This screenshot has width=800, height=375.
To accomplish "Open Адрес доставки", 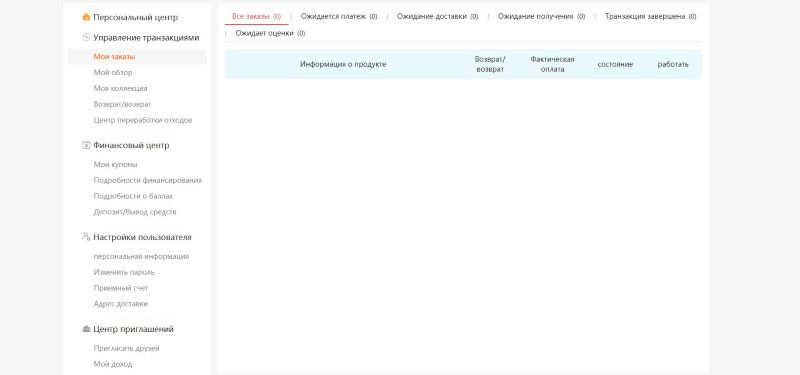I will tap(120, 304).
